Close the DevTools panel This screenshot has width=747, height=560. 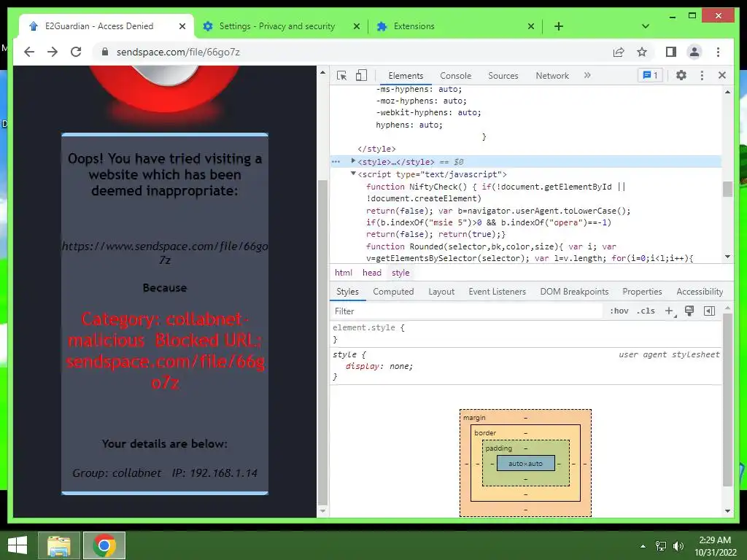[x=722, y=75]
